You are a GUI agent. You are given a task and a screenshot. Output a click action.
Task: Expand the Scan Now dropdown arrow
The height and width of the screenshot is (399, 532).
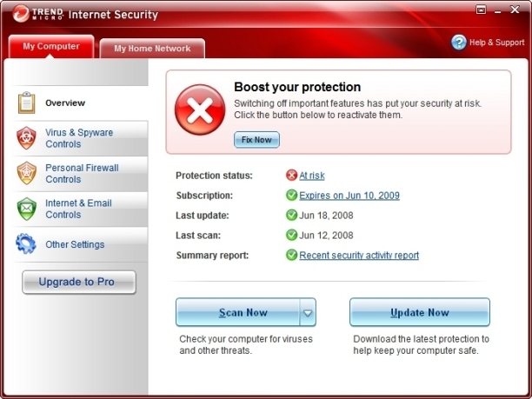308,312
